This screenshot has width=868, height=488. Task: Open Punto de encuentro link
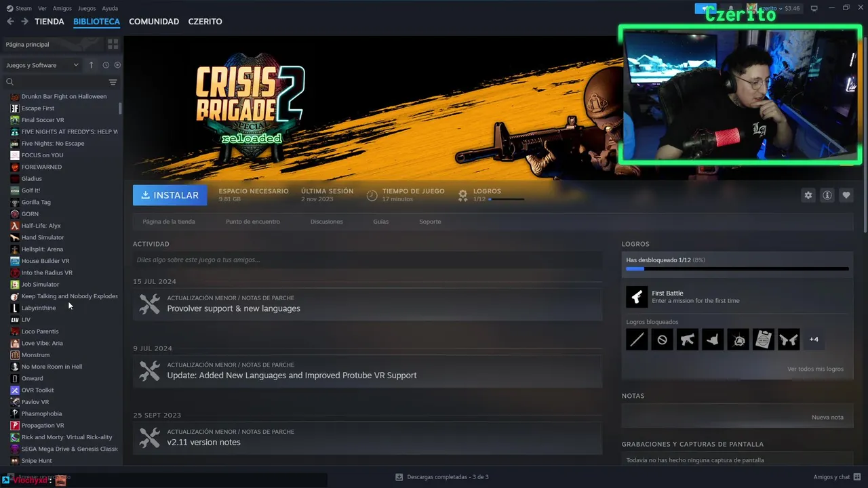pos(253,222)
